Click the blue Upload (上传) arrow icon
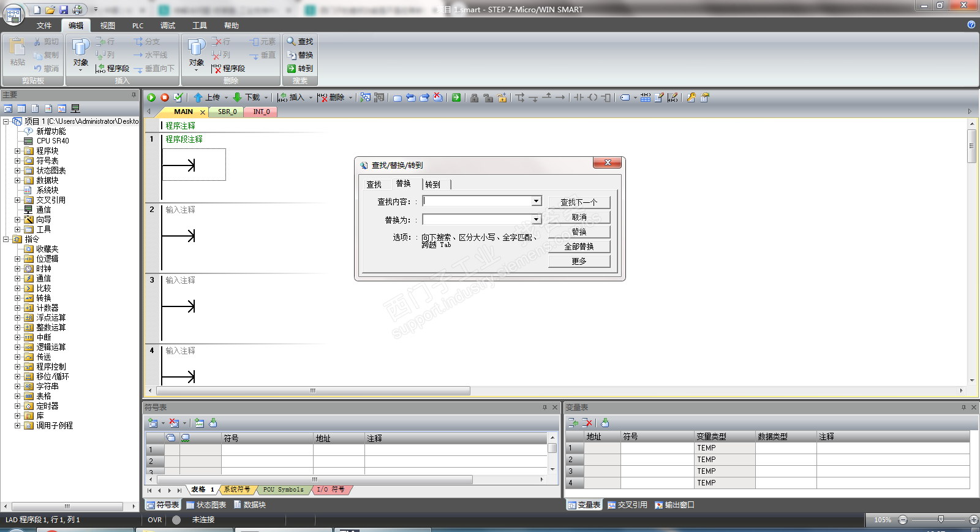The width and height of the screenshot is (980, 532). coord(198,97)
